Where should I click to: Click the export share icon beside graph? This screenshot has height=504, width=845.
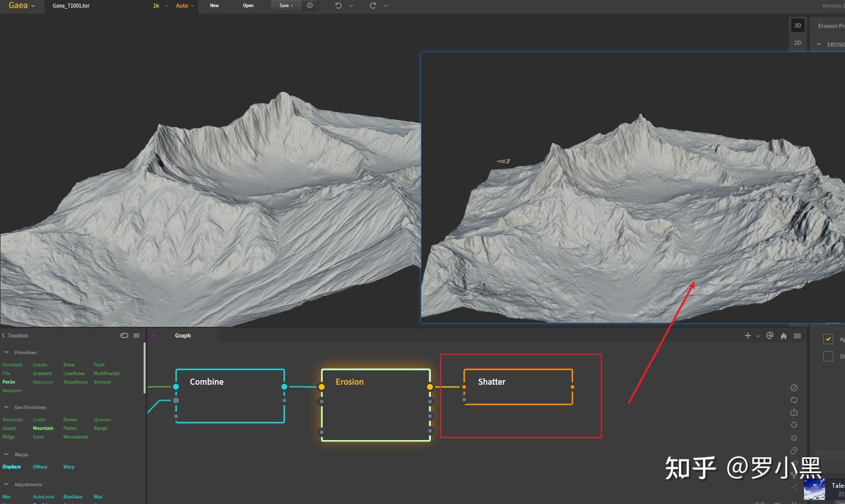click(794, 412)
